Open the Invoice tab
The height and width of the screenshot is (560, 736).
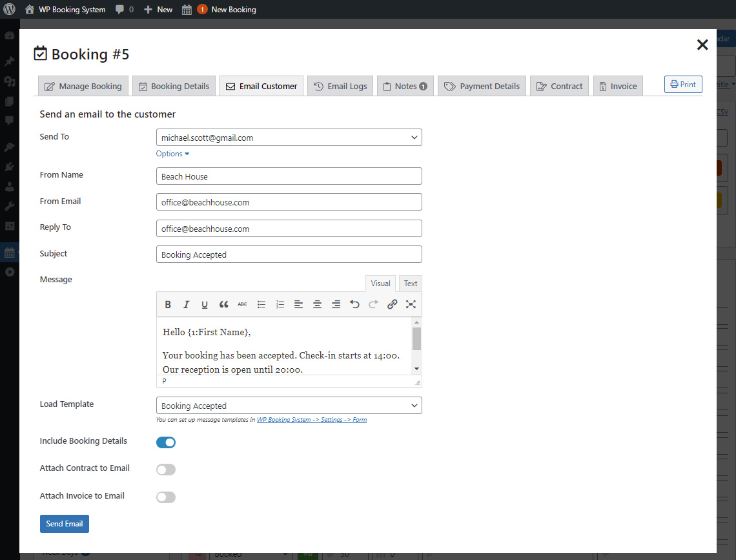coord(618,86)
